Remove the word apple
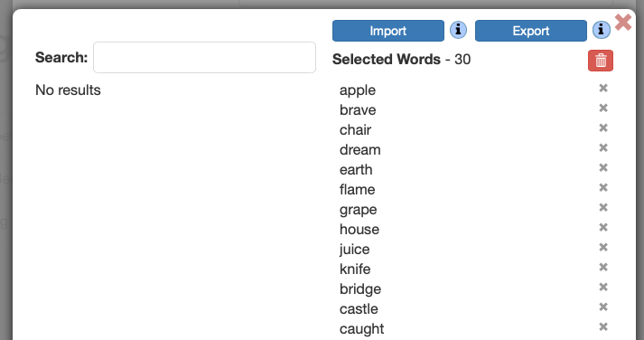 (603, 88)
